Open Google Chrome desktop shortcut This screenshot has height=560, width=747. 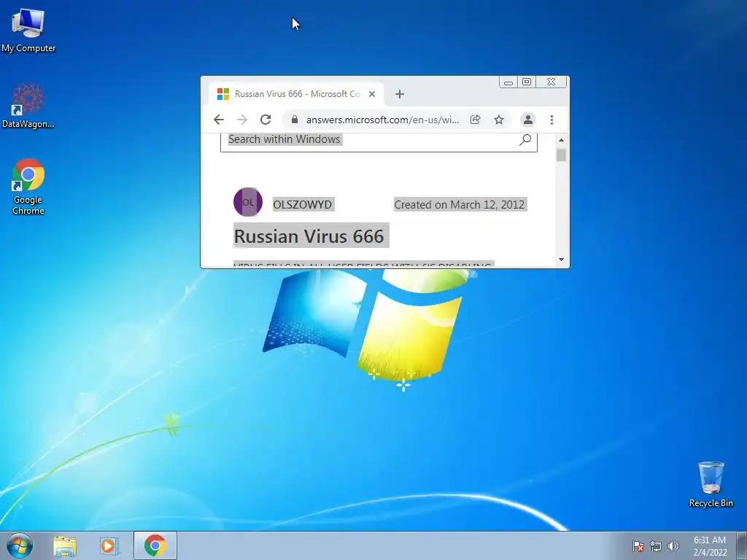28,186
